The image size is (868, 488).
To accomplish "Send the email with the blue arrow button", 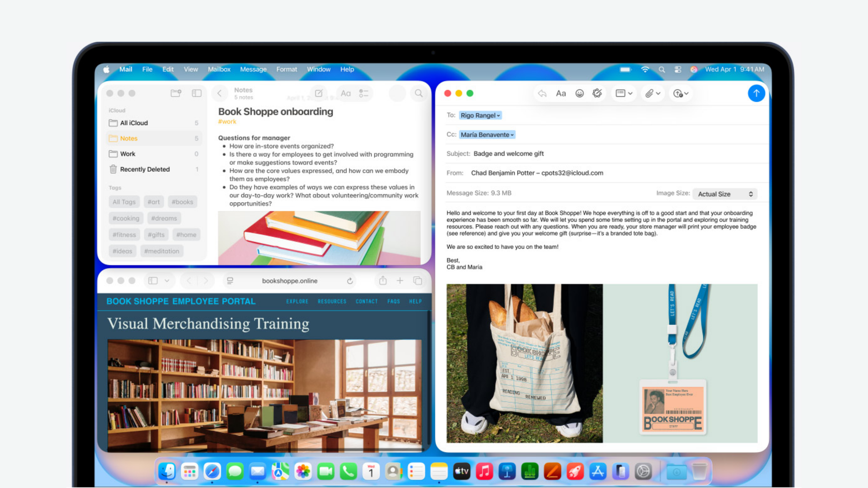I will click(x=756, y=93).
